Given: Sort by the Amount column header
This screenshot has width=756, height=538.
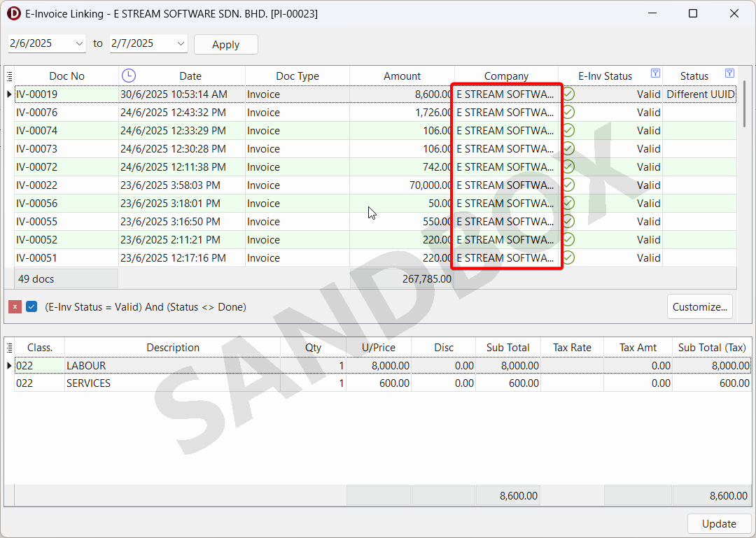Looking at the screenshot, I should point(402,76).
